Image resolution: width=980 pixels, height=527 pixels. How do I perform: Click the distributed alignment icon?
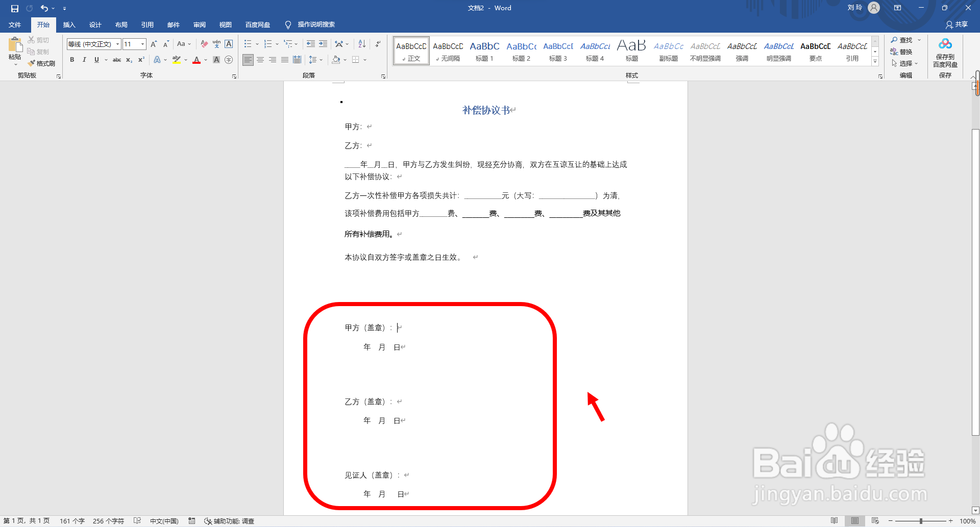pos(297,60)
